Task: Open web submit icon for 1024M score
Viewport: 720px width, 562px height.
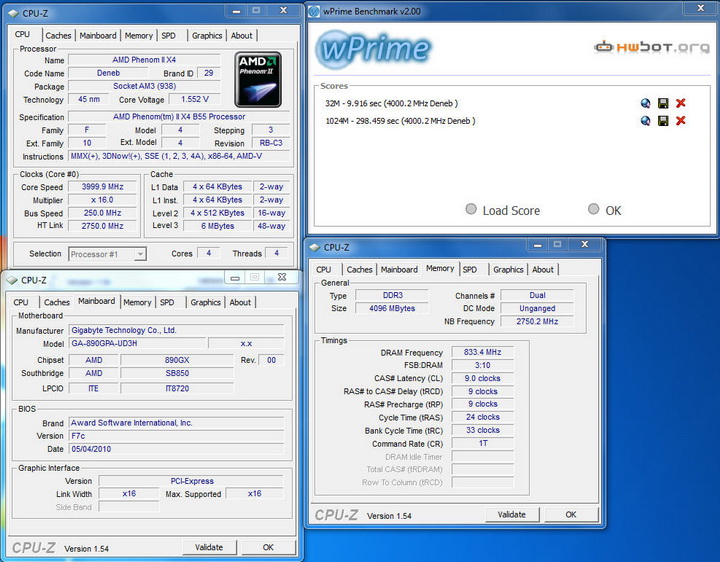Action: 645,121
